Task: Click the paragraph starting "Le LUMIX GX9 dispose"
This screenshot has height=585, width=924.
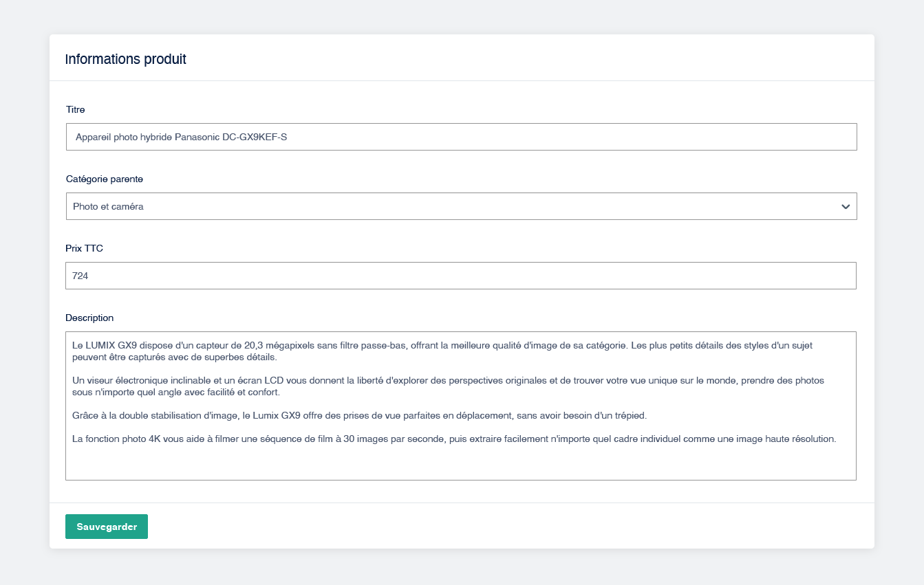Action: click(442, 351)
